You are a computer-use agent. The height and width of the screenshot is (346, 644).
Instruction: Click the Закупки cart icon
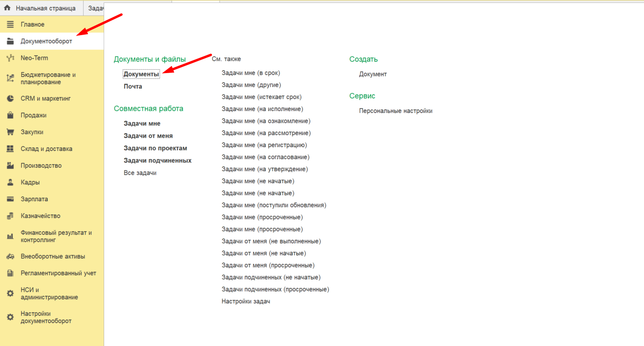[10, 132]
